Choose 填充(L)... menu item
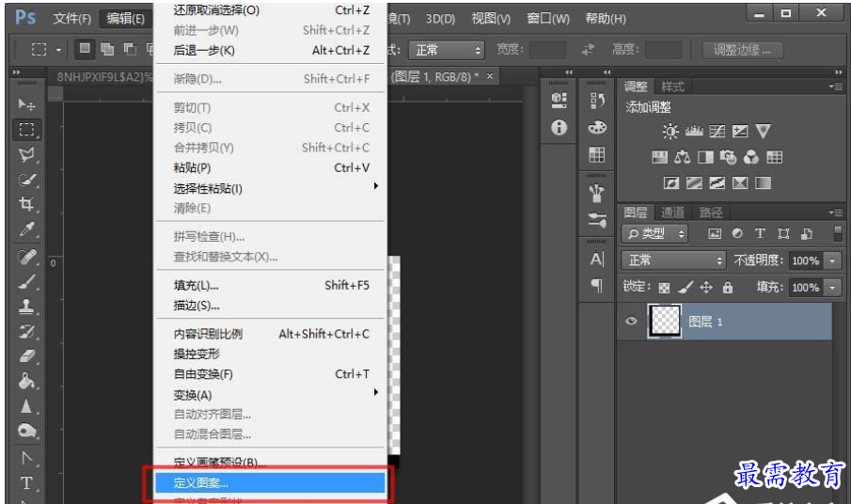This screenshot has height=504, width=851. click(270, 285)
